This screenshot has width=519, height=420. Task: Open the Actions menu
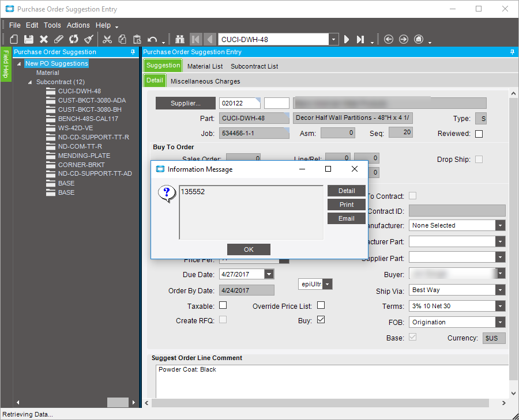[78, 25]
